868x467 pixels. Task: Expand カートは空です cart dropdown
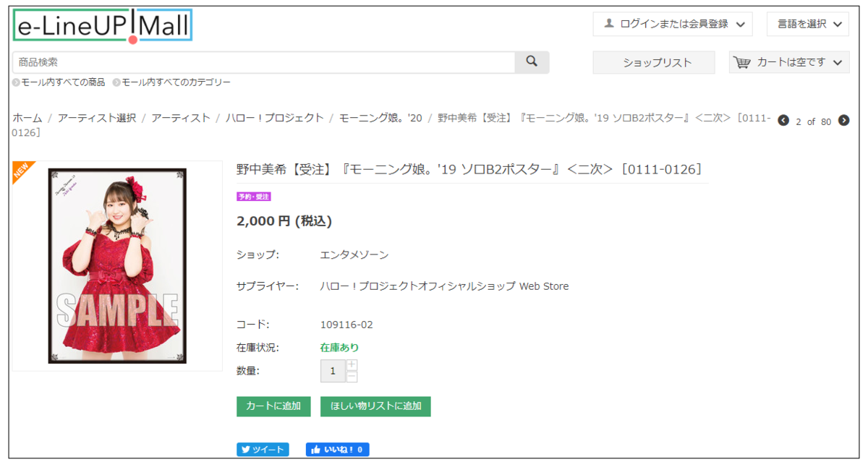click(789, 62)
